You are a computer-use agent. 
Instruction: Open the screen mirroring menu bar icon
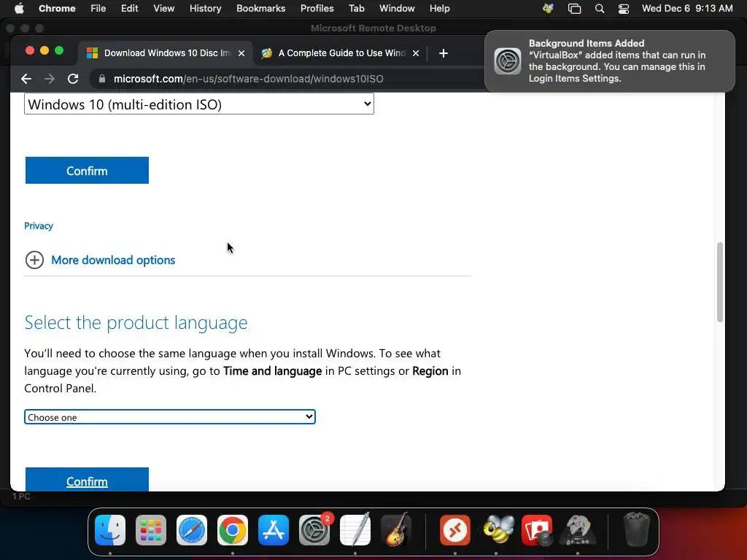point(575,9)
